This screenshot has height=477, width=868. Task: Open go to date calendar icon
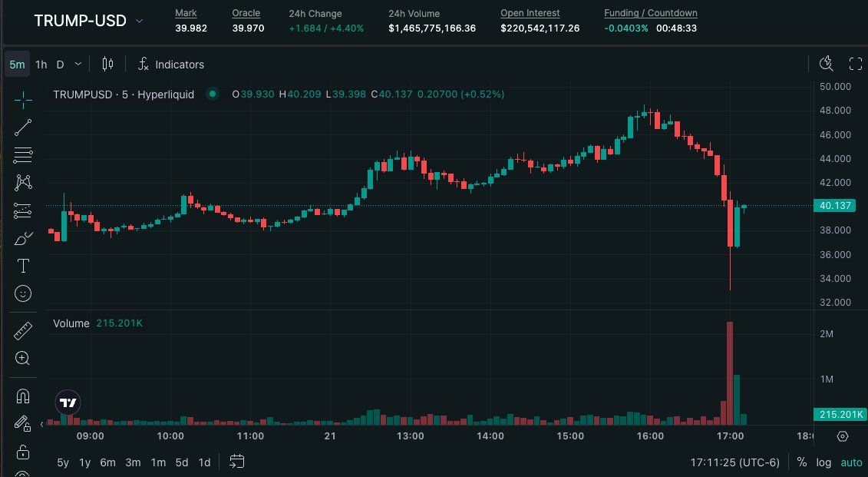(237, 462)
